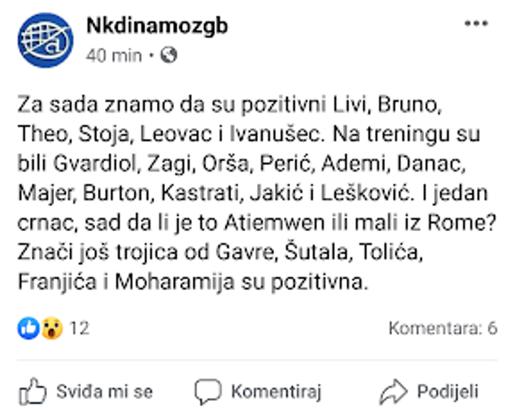Click the wow emoji reaction icon

coord(52,328)
